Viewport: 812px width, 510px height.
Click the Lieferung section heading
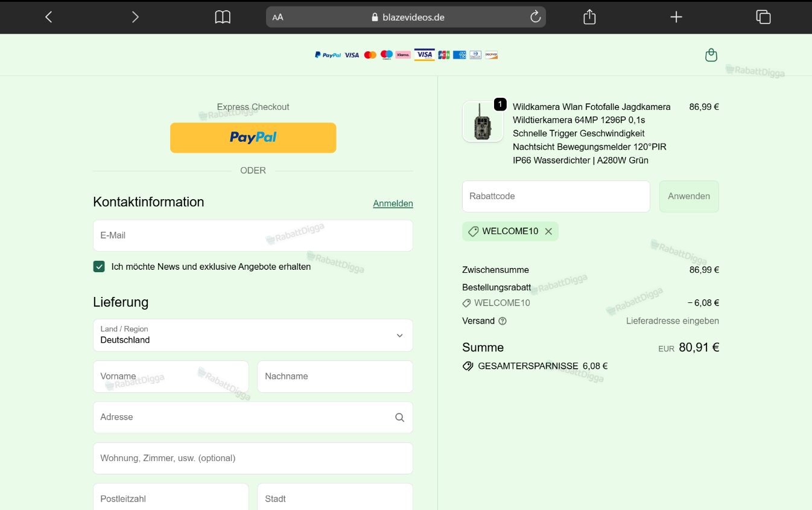coord(121,302)
